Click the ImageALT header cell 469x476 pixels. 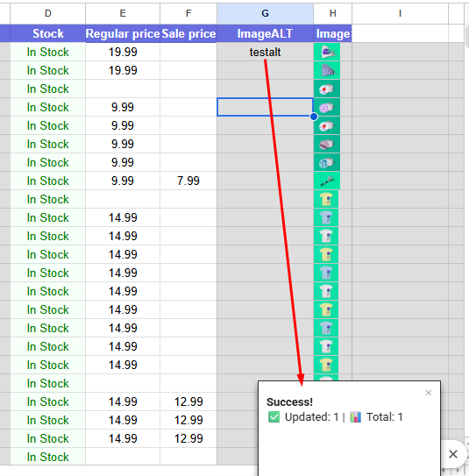[266, 33]
